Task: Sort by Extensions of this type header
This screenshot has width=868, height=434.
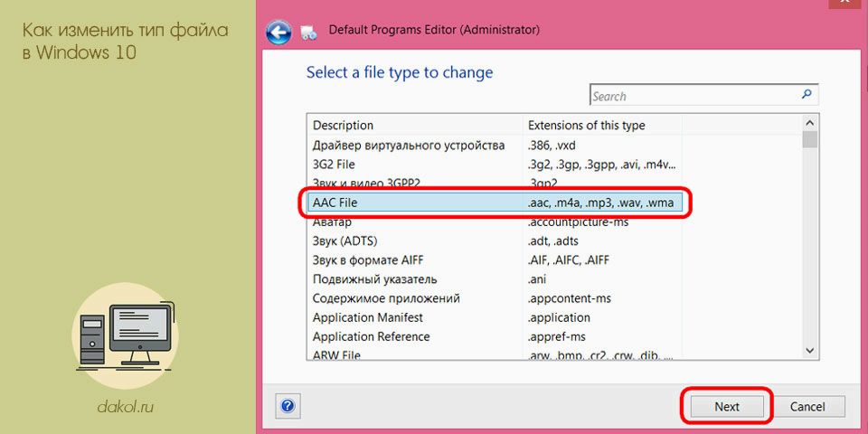Action: (602, 125)
